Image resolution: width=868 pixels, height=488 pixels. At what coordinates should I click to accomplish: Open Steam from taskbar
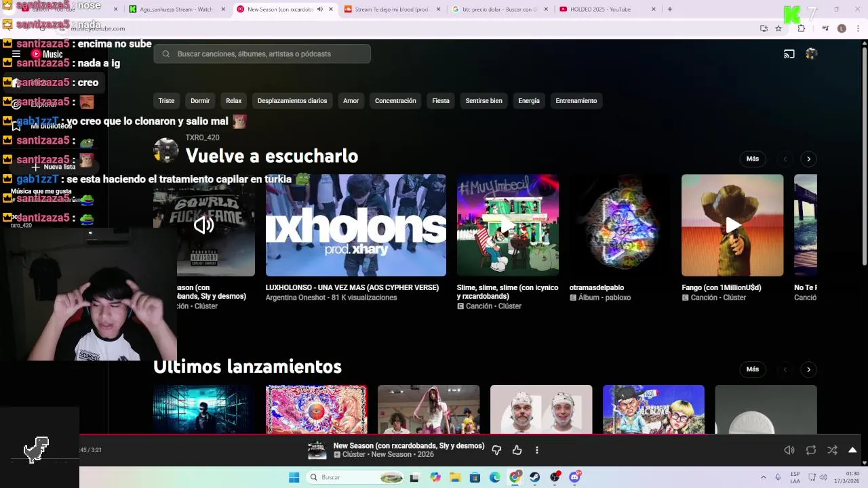pyautogui.click(x=535, y=477)
